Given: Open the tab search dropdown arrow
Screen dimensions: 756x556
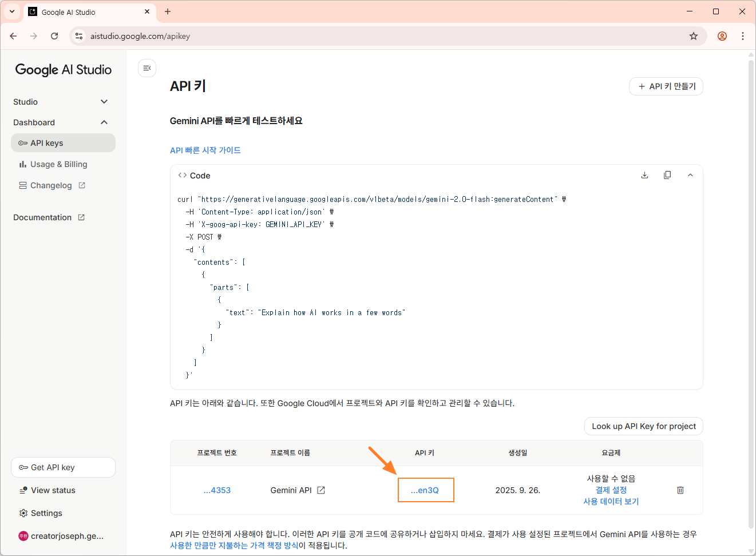Looking at the screenshot, I should (11, 11).
